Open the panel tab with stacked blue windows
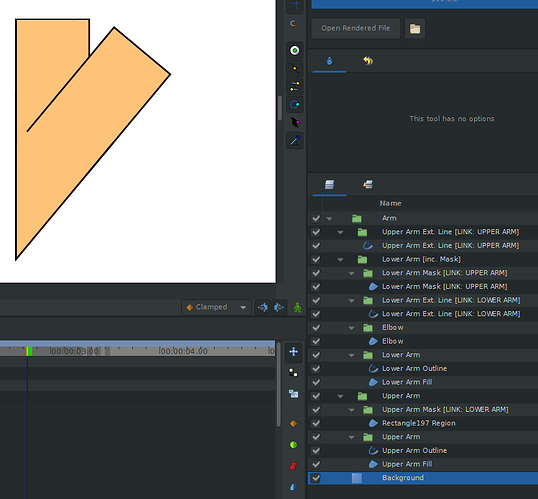 pos(293,394)
